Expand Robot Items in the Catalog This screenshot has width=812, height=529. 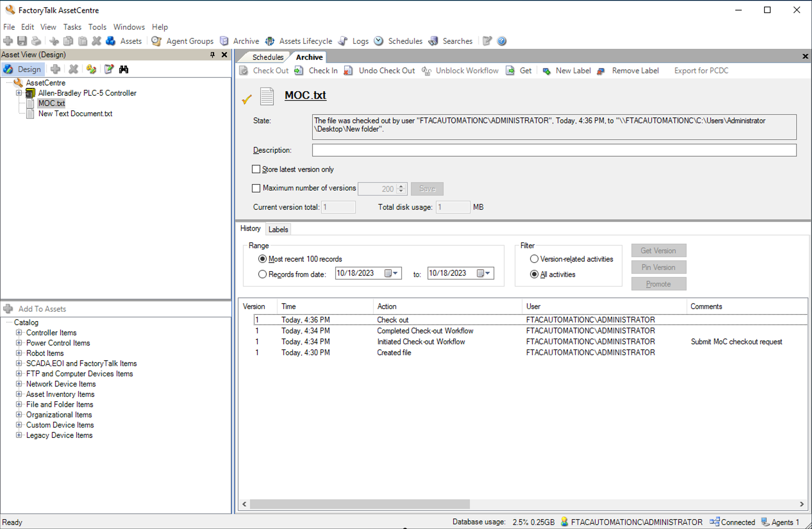[19, 353]
